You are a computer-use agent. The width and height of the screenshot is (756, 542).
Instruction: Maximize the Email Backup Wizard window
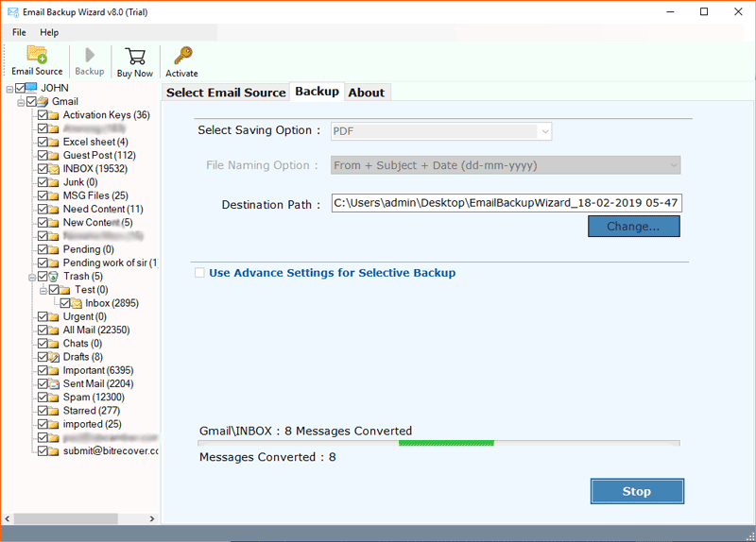pyautogui.click(x=704, y=11)
